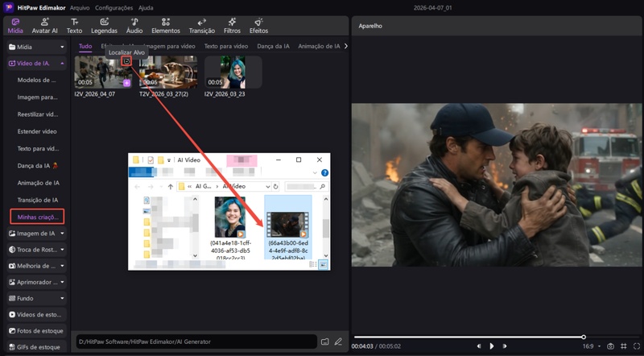Select the {66a43b00-6ed file in explorer

pos(288,228)
